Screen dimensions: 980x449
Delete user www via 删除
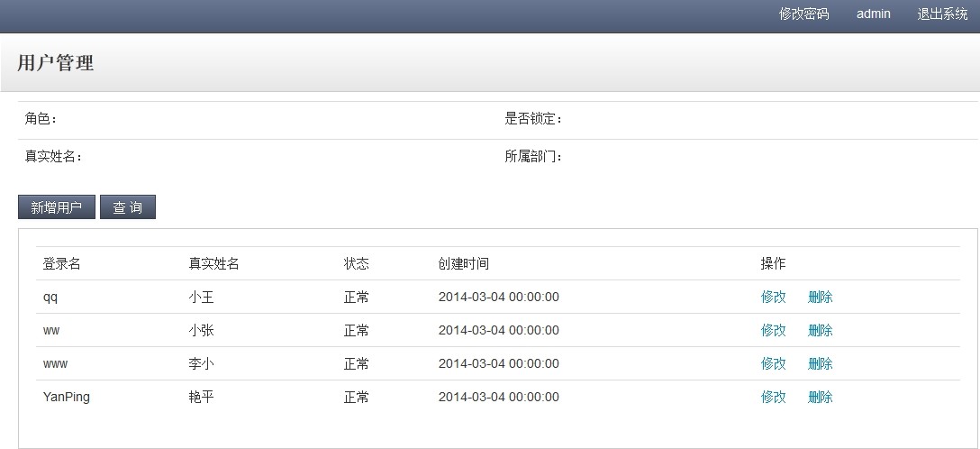coord(820,363)
